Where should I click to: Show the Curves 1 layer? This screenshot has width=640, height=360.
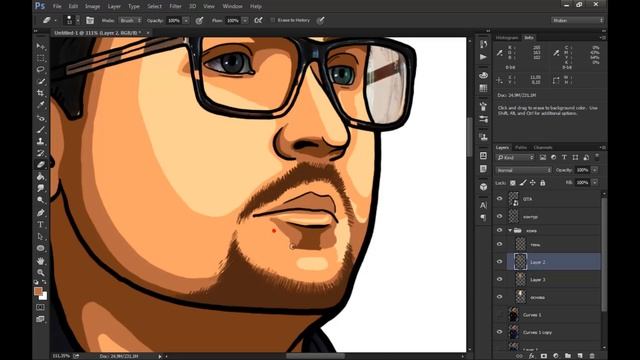tap(500, 315)
